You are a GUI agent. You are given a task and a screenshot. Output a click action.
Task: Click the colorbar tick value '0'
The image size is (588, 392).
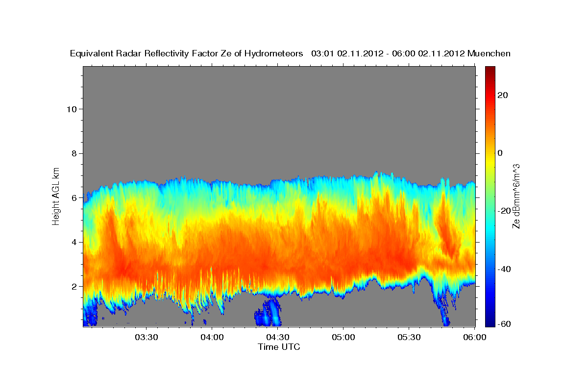tap(500, 153)
